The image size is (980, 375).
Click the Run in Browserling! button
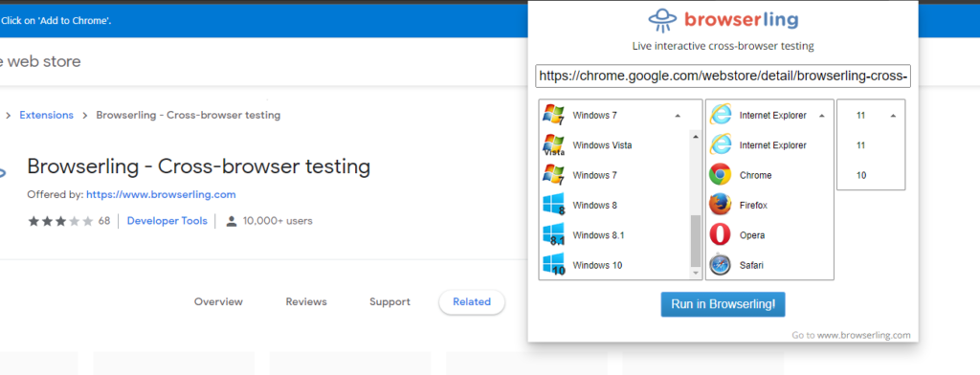click(724, 304)
